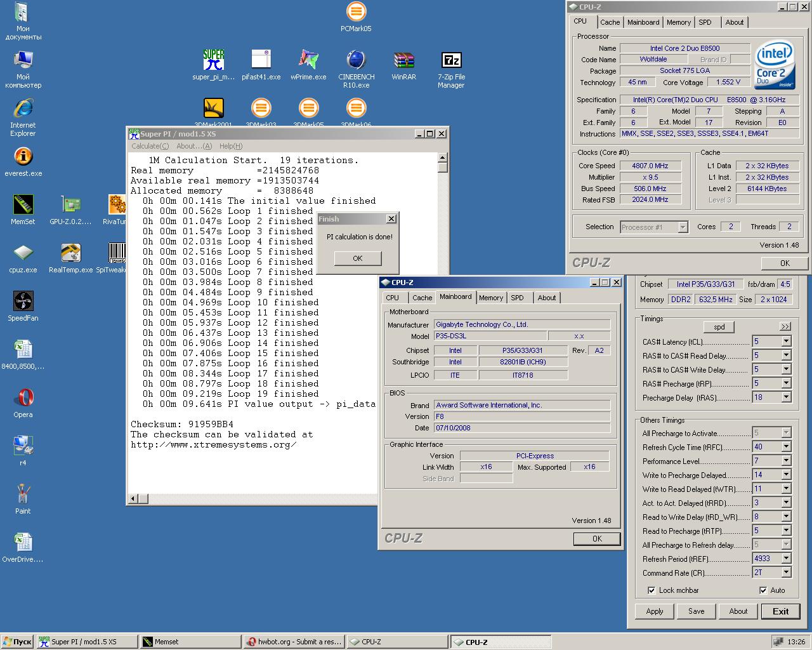Toggle the Lock mchbar checkbox
The image size is (812, 650).
coord(652,590)
